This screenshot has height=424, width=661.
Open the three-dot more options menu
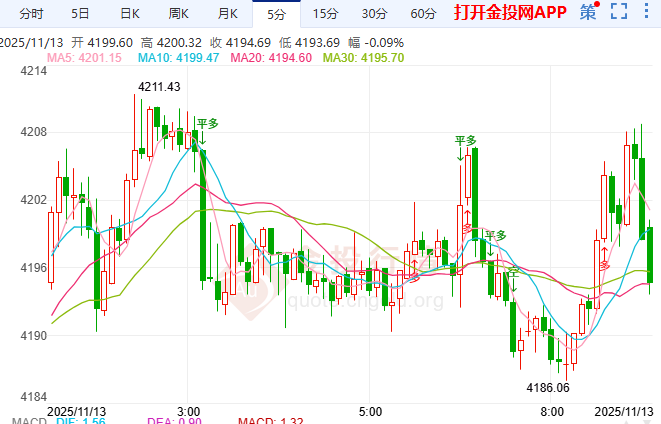tap(646, 11)
